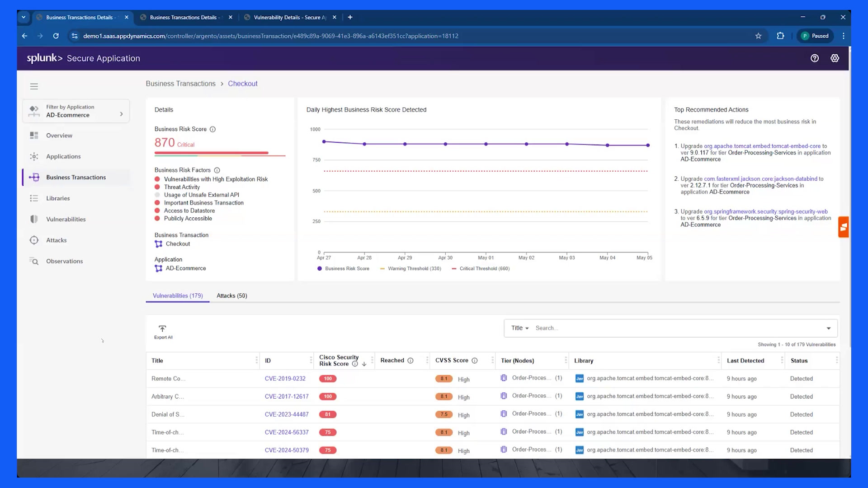The width and height of the screenshot is (868, 488).
Task: Click the browser address bar URL
Action: [270, 36]
